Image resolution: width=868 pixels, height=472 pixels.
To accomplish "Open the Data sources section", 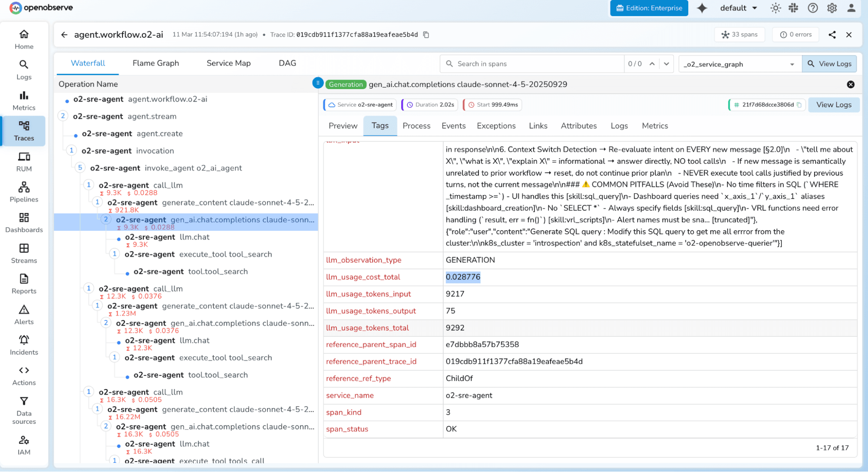I will pos(24,410).
